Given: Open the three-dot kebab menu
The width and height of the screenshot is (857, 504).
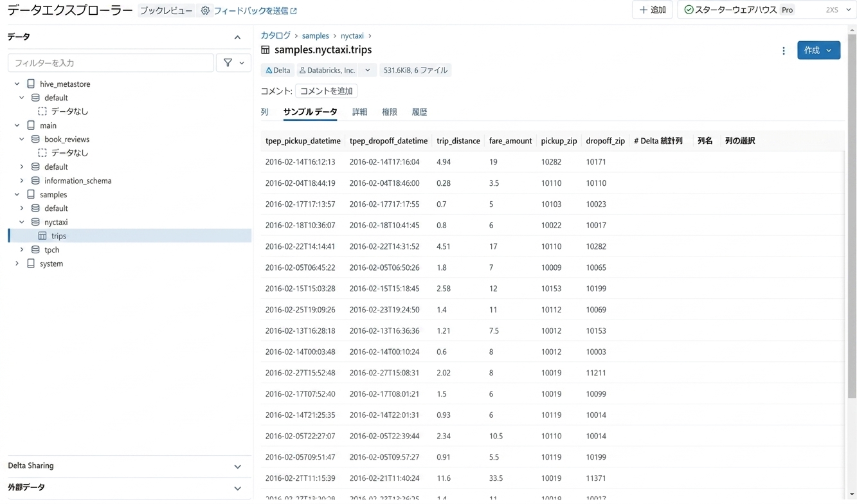Looking at the screenshot, I should pyautogui.click(x=783, y=51).
